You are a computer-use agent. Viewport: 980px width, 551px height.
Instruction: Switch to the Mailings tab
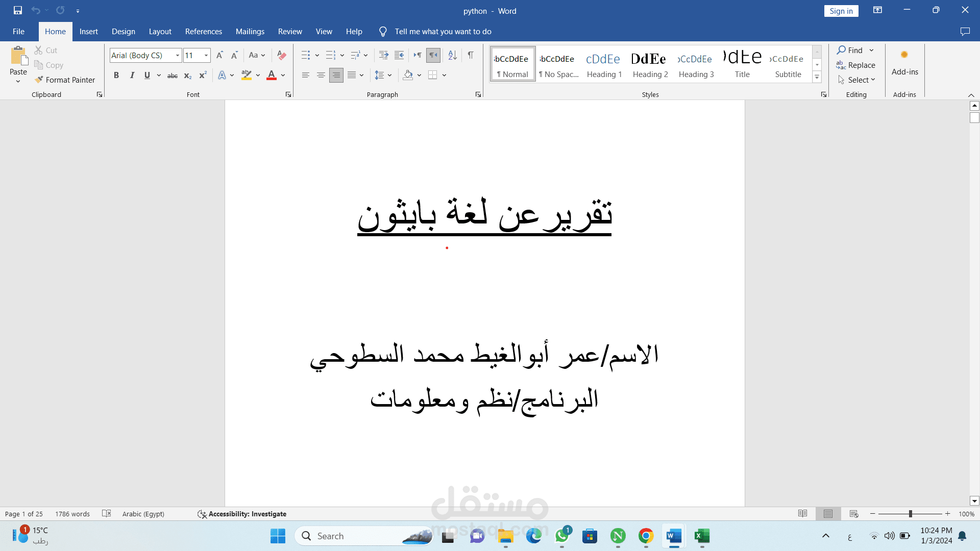click(250, 32)
